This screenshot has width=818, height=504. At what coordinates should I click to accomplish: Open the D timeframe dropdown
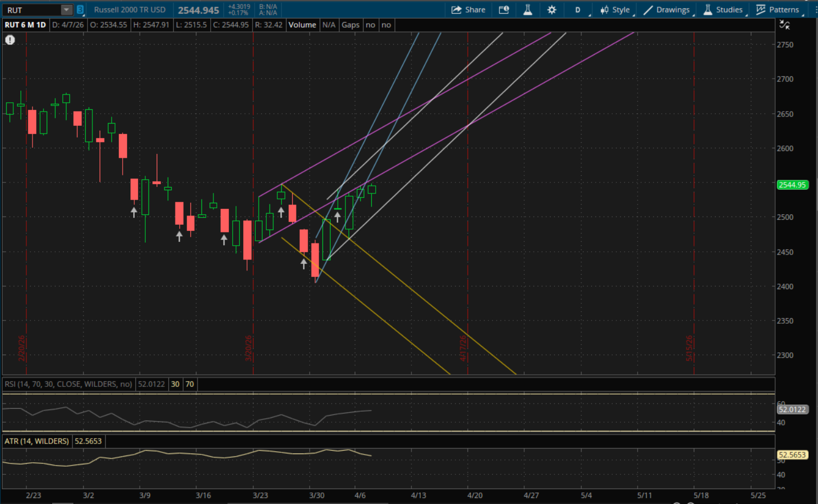pos(578,10)
